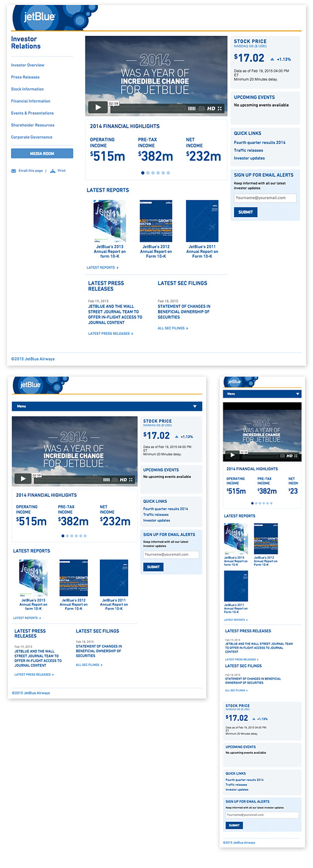Open Shareholder Resources in the sidebar
This screenshot has width=313, height=868.
[x=33, y=125]
